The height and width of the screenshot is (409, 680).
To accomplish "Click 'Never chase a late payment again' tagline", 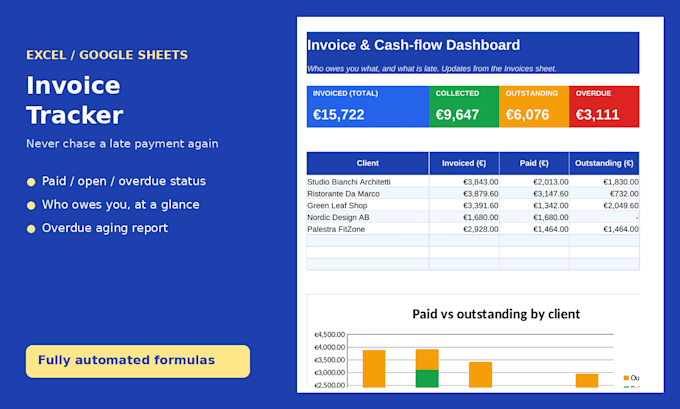I will 122,144.
